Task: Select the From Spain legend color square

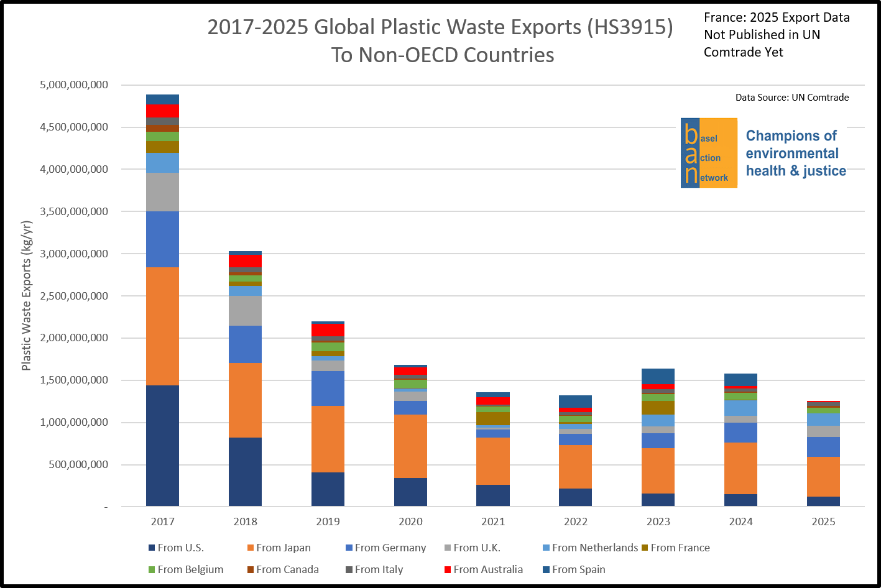Action: point(546,569)
